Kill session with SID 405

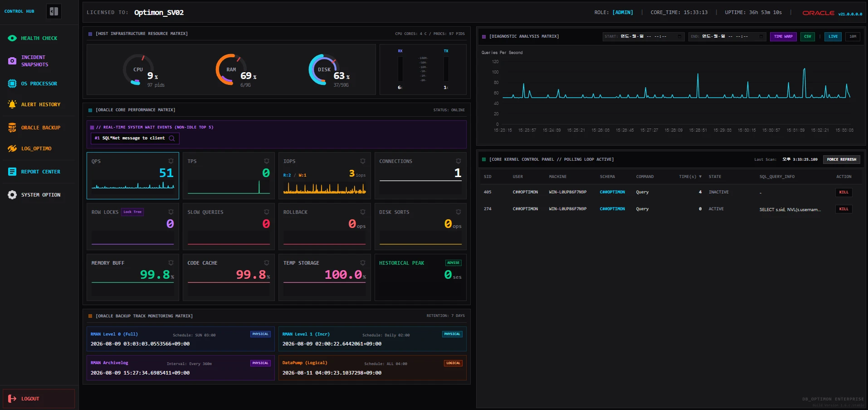(x=844, y=192)
